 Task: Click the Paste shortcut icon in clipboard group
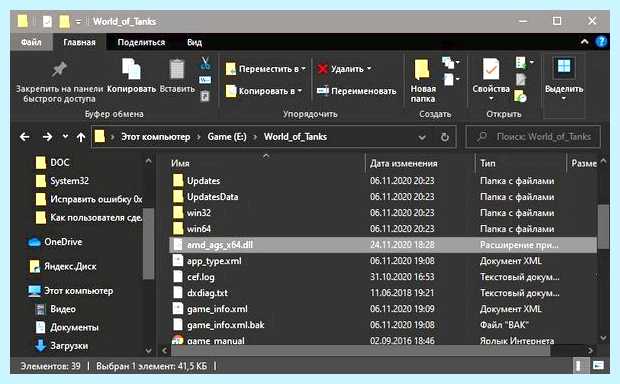coord(205,96)
